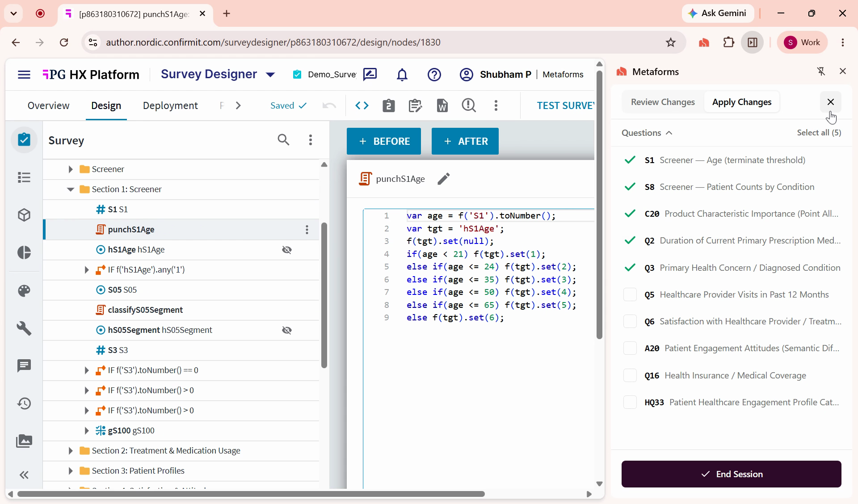Open the pie chart sidebar icon

click(24, 252)
